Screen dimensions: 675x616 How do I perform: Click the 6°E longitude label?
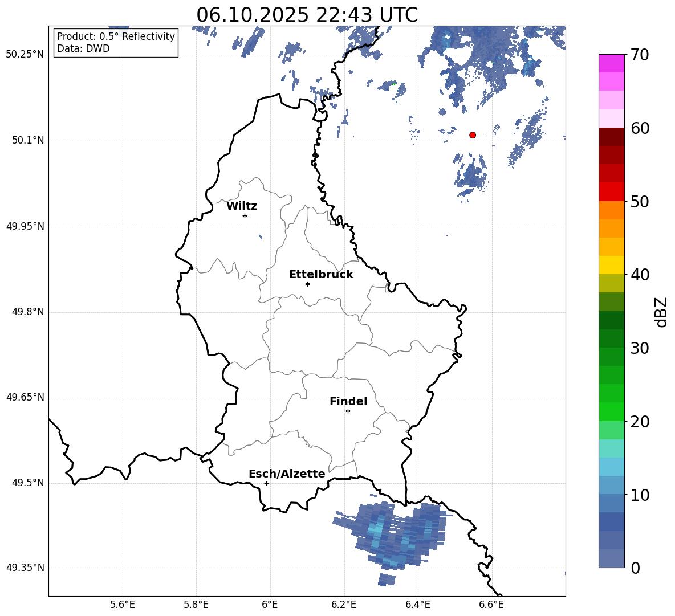270,605
